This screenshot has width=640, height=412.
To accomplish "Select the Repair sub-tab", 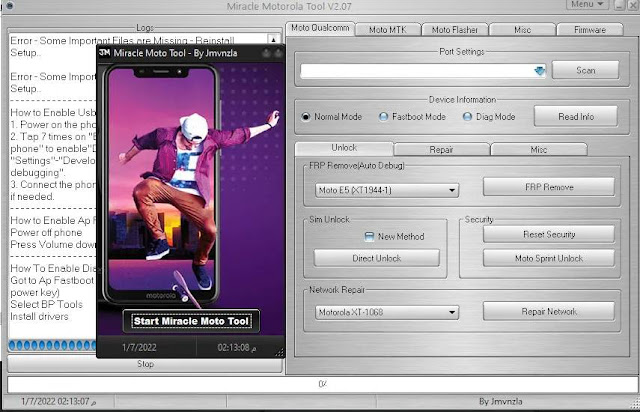I will (x=441, y=149).
